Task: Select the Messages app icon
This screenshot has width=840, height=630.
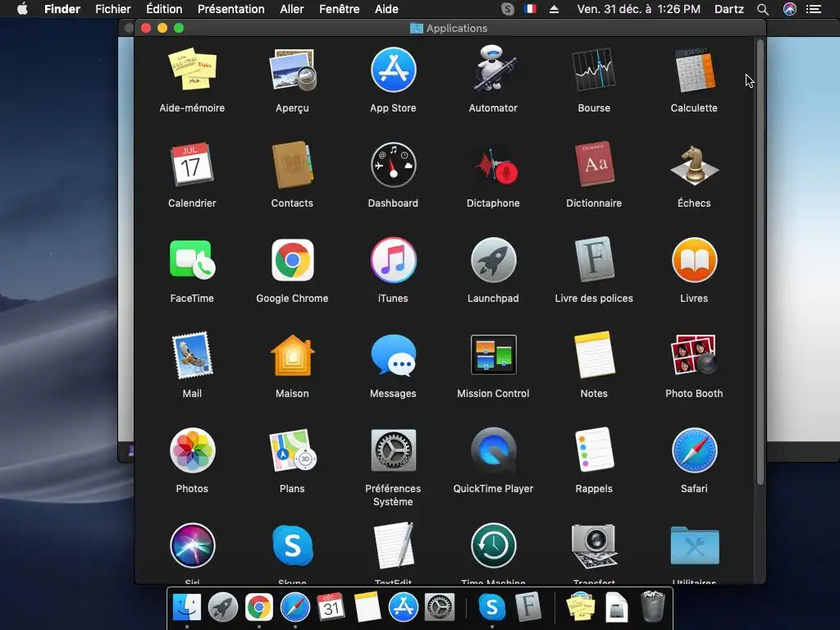Action: point(393,355)
